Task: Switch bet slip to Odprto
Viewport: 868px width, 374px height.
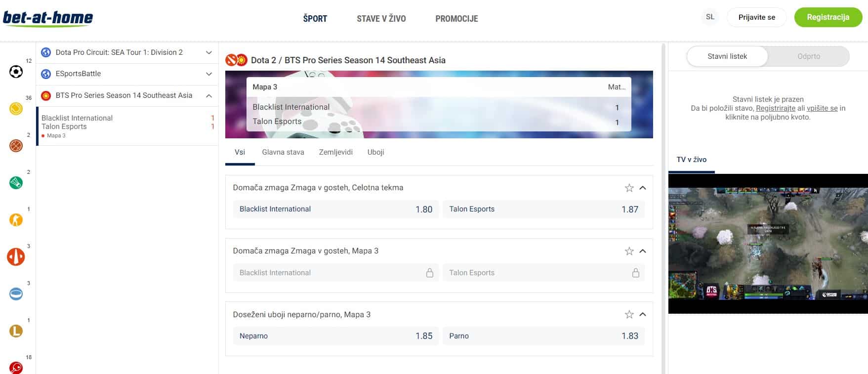Action: tap(808, 56)
